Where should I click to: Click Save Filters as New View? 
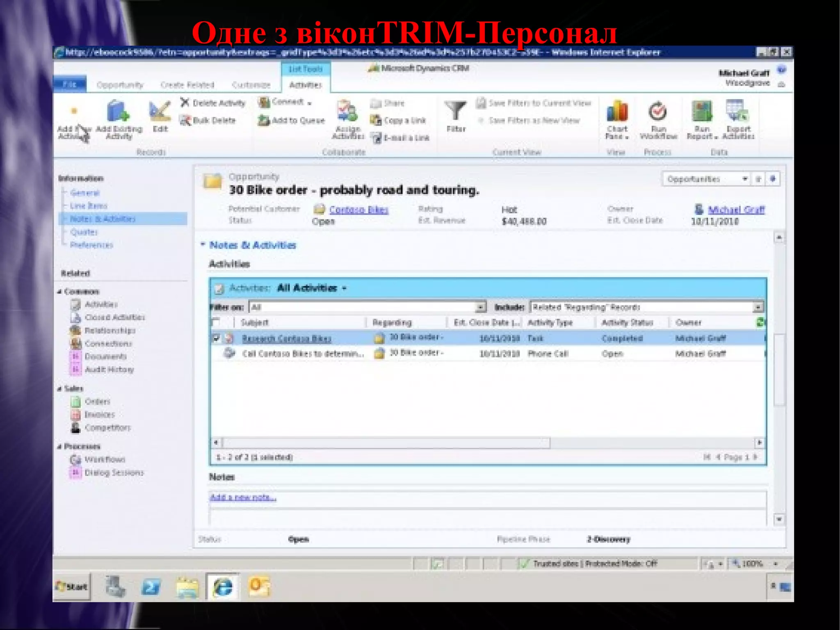coord(529,121)
